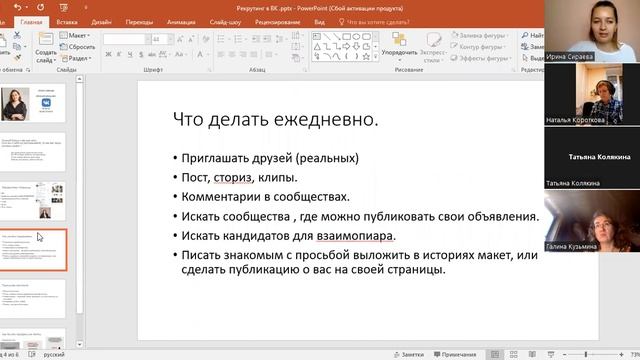Select the third slide thumbnail with screenshots
Image resolution: width=640 pixels, height=360 pixels.
click(x=33, y=201)
